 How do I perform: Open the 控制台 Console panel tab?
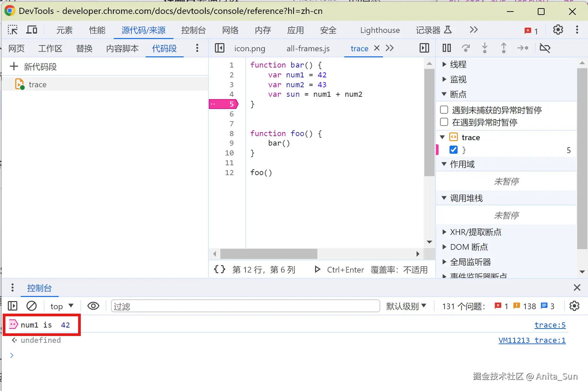(x=194, y=30)
